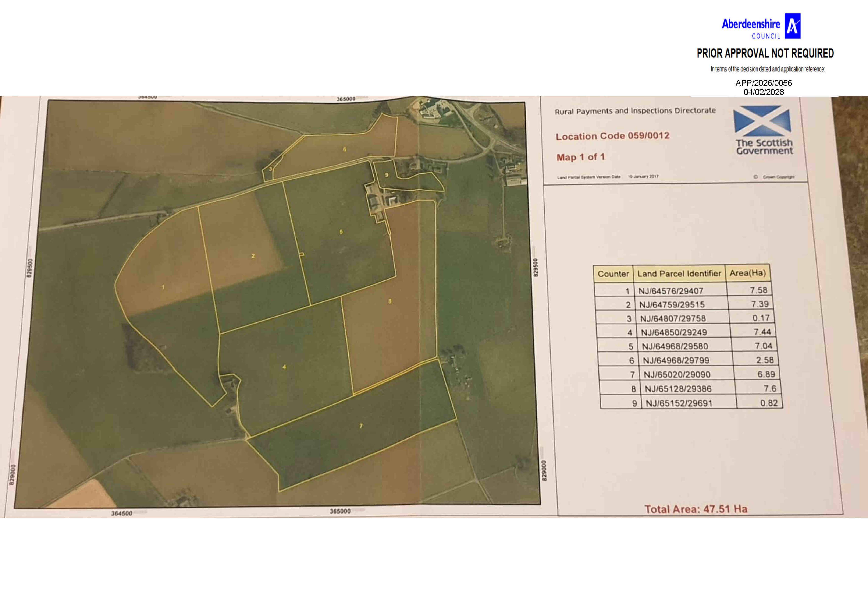Screen dimensions: 868x614
Task: Click area value 6.89 in table
Action: pyautogui.click(x=766, y=374)
